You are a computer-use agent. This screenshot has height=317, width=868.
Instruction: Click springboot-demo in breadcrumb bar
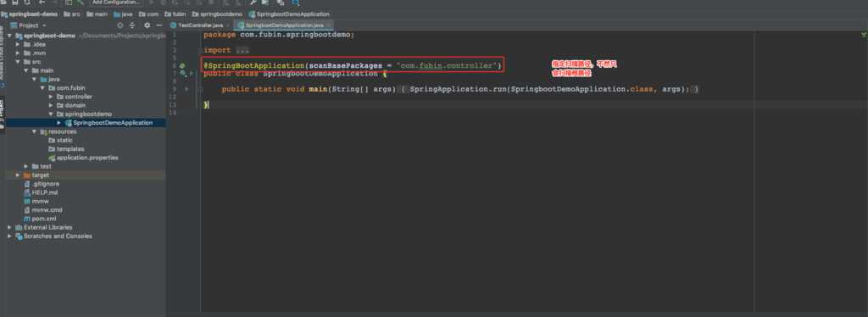[x=30, y=14]
